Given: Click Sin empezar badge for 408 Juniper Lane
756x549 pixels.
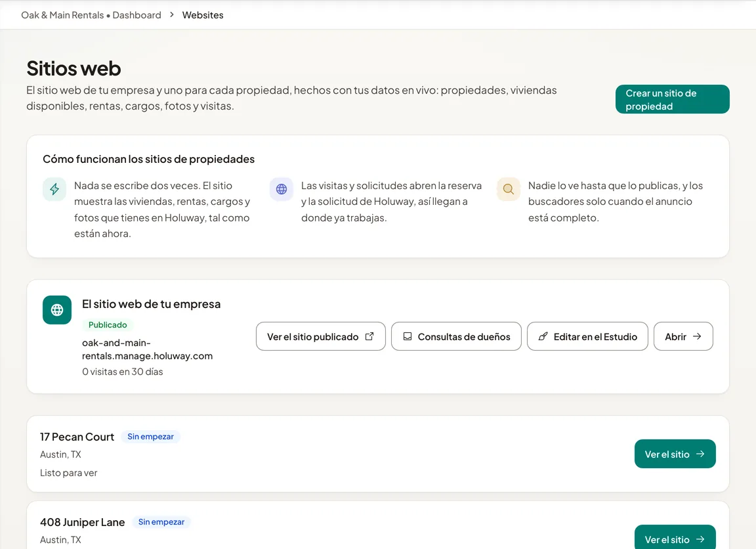Looking at the screenshot, I should click(x=161, y=522).
